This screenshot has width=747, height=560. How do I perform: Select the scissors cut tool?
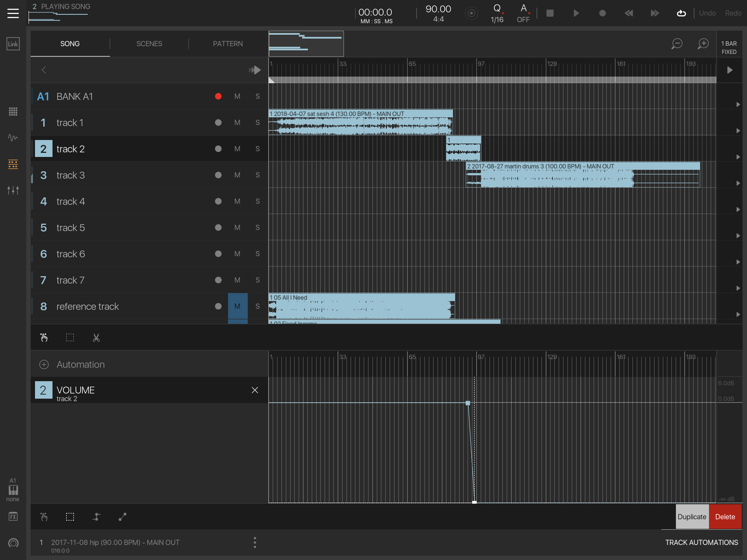[96, 337]
